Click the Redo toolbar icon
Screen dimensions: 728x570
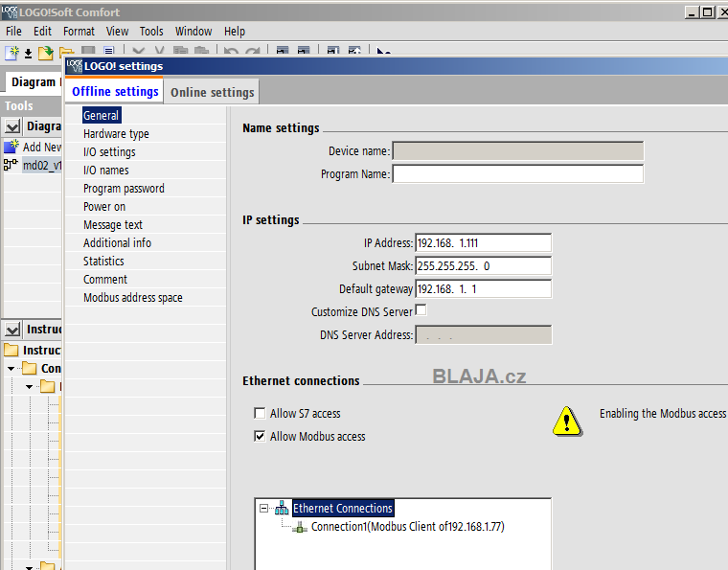pos(253,51)
